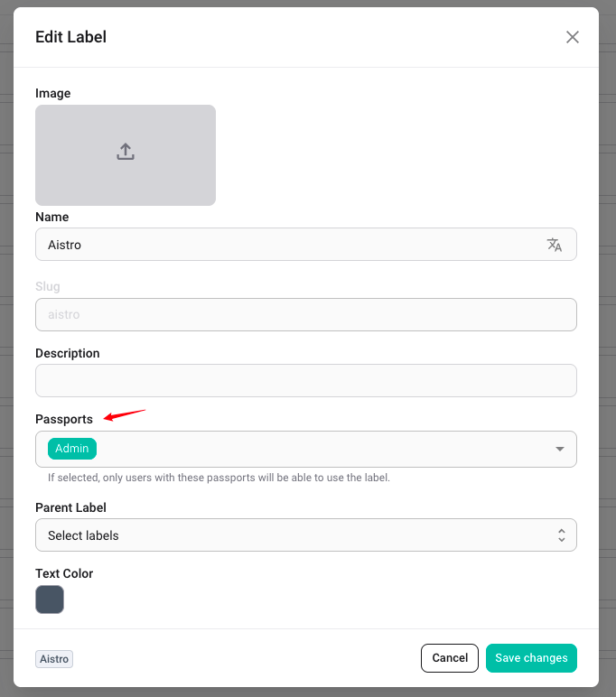
Task: Click the disabled Slug field
Action: (x=305, y=314)
